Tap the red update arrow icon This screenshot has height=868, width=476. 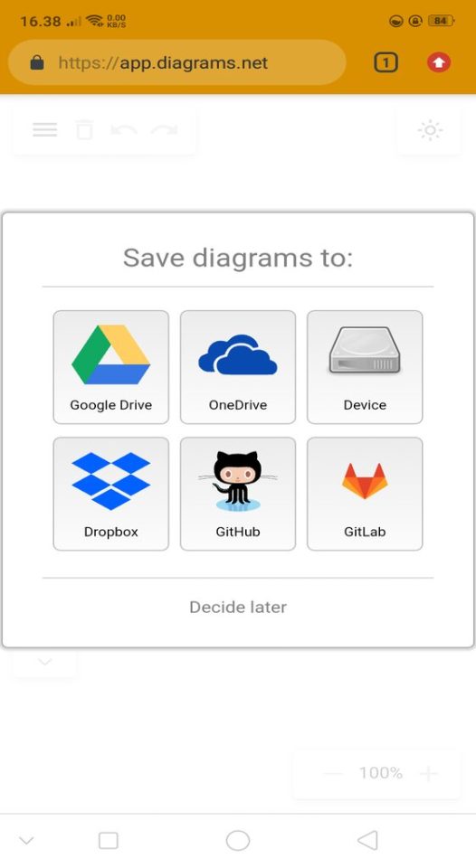[x=439, y=62]
